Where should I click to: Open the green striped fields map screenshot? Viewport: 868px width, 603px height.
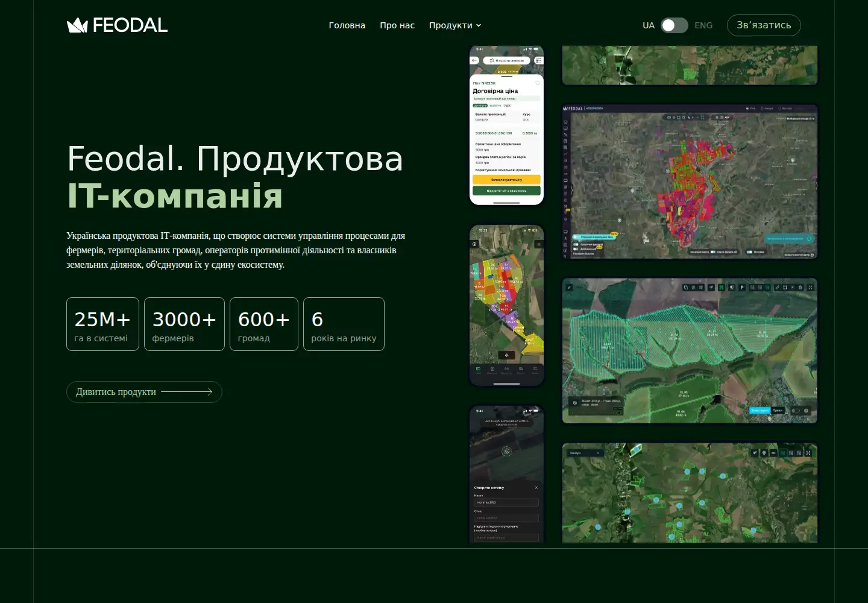coord(690,350)
